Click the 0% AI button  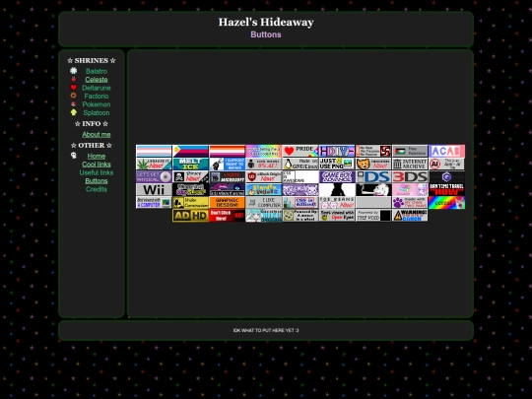pyautogui.click(x=264, y=164)
